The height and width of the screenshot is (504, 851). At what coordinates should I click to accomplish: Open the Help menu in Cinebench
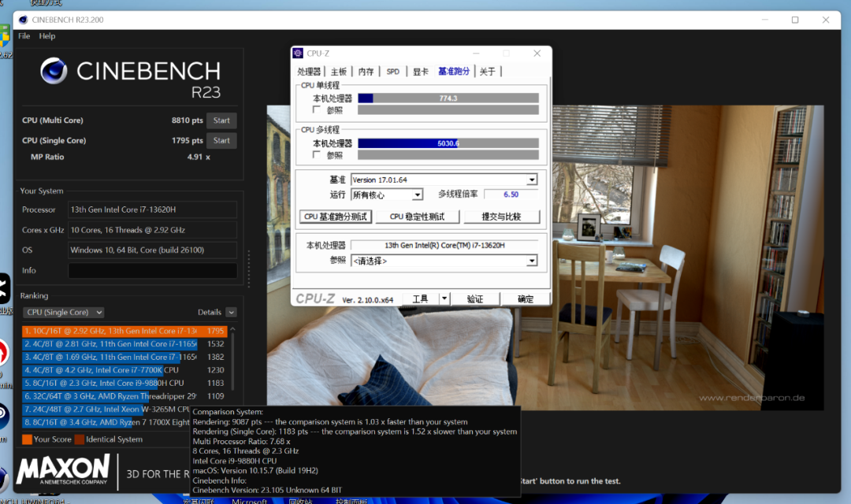click(x=47, y=35)
